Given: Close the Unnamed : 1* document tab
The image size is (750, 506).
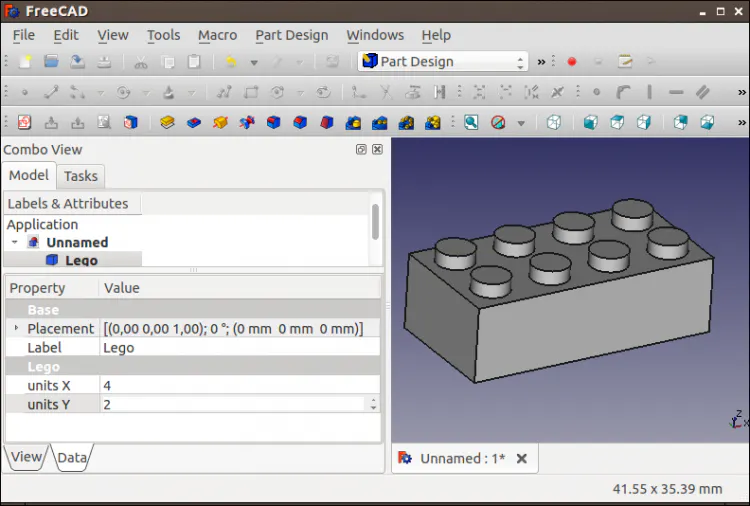Looking at the screenshot, I should (x=521, y=458).
